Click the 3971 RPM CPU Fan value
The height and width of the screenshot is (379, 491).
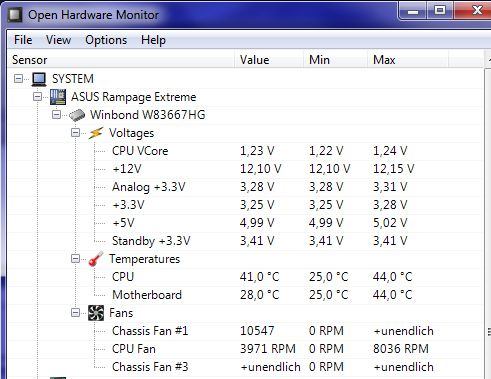click(x=268, y=349)
